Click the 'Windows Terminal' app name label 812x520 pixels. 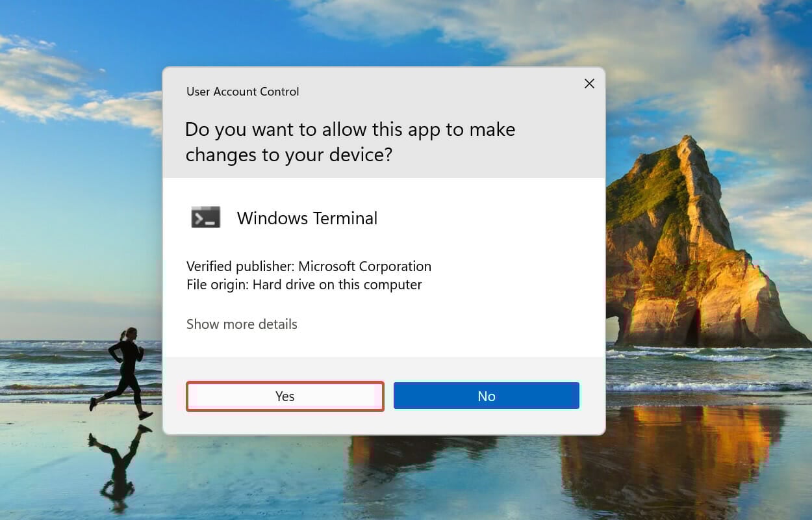(x=307, y=218)
